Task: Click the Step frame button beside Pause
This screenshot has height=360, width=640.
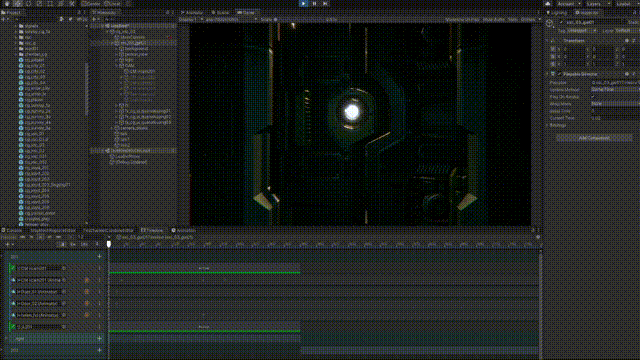Action: [x=325, y=3]
